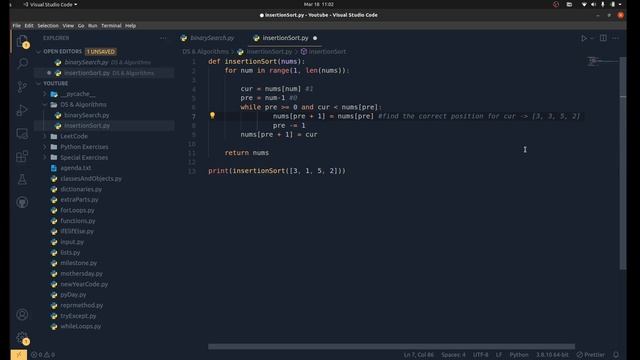Change encoding via UTF-8 indicator
The height and width of the screenshot is (360, 640).
click(x=480, y=355)
